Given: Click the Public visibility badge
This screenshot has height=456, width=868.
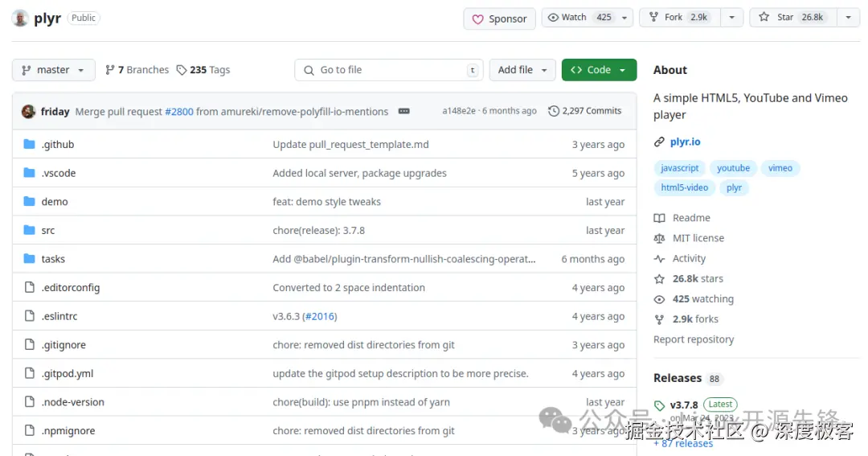Looking at the screenshot, I should (x=84, y=18).
